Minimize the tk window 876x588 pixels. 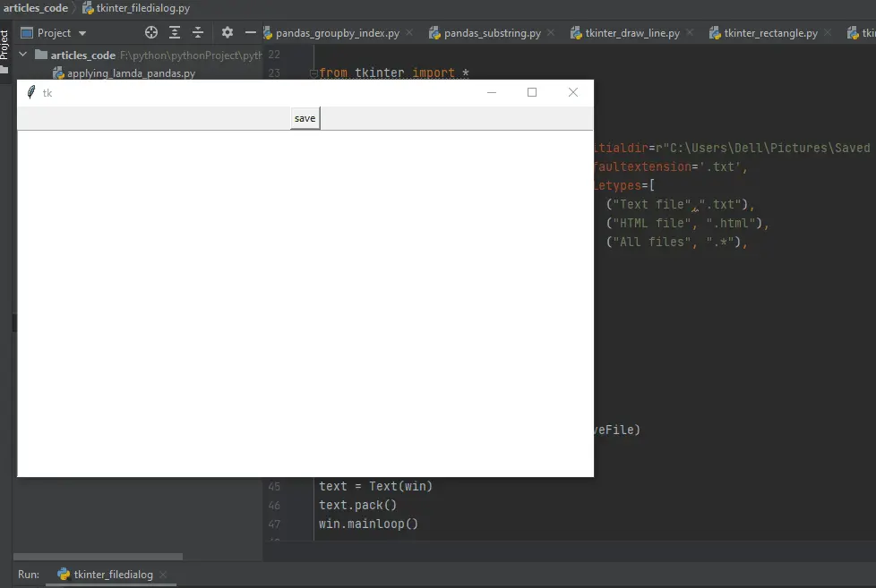492,92
